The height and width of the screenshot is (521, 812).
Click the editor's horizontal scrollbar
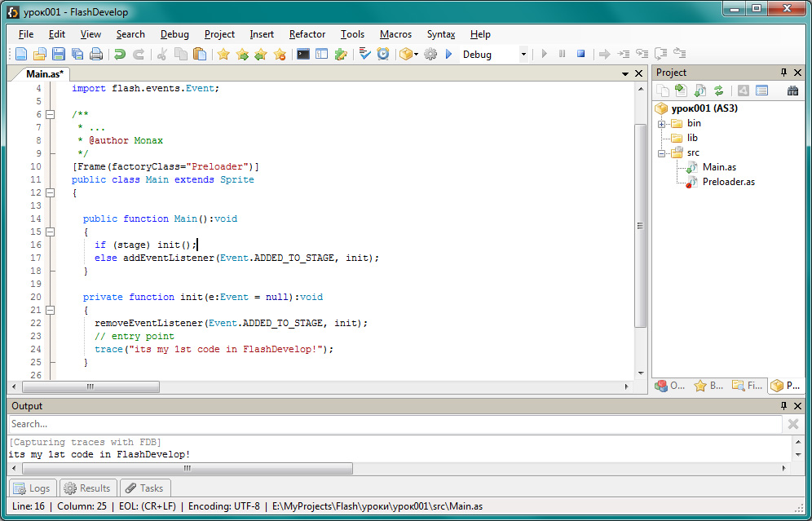click(90, 386)
